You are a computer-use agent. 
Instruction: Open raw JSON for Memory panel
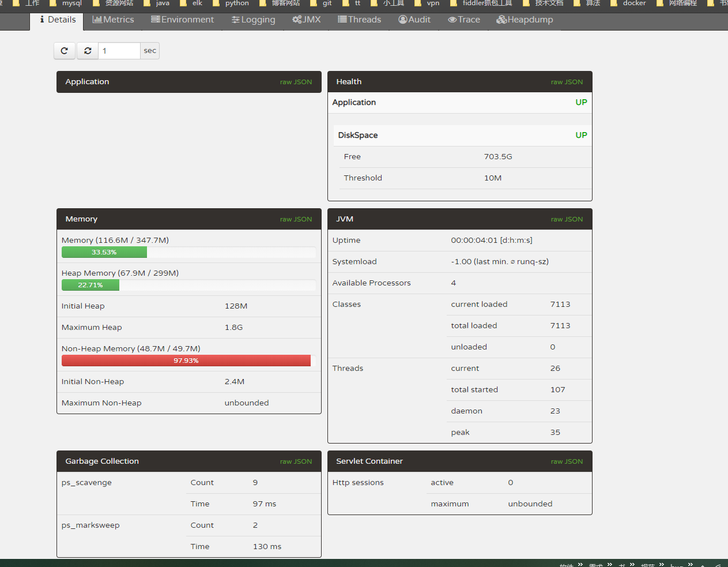tap(296, 219)
